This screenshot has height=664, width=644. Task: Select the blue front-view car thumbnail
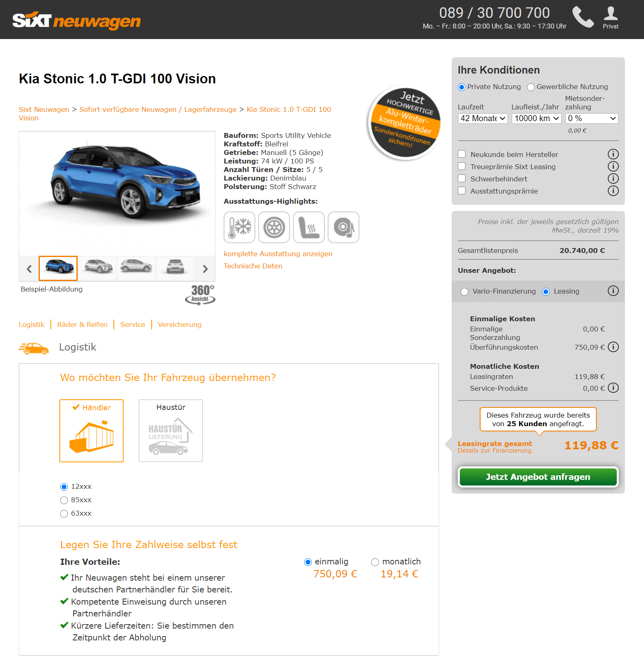(x=58, y=268)
